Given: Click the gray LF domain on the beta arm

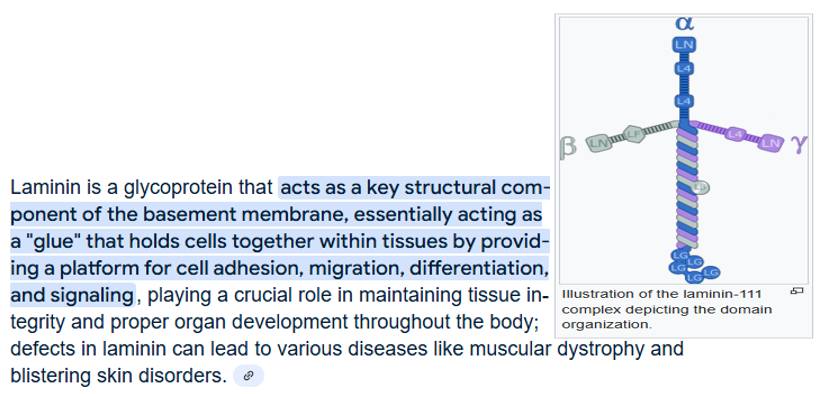Looking at the screenshot, I should pos(634,134).
